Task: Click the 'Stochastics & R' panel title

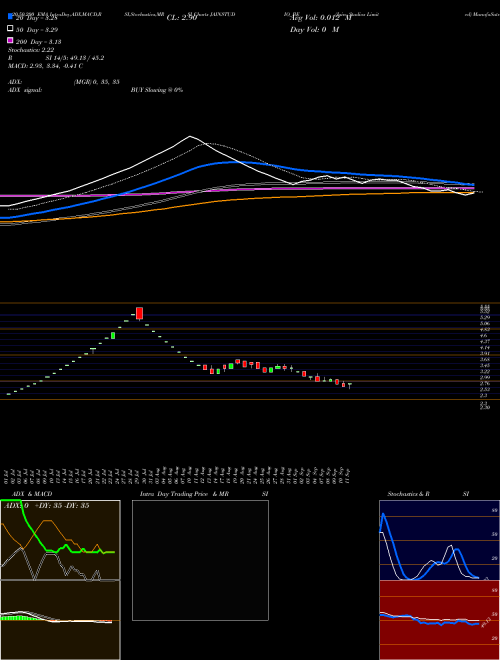Action: click(x=409, y=494)
